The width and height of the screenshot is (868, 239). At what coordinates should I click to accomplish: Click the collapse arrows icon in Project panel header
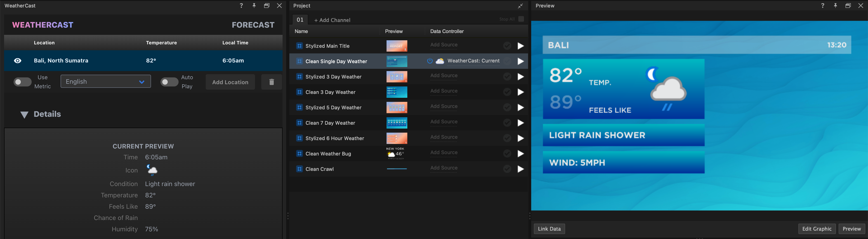[520, 6]
